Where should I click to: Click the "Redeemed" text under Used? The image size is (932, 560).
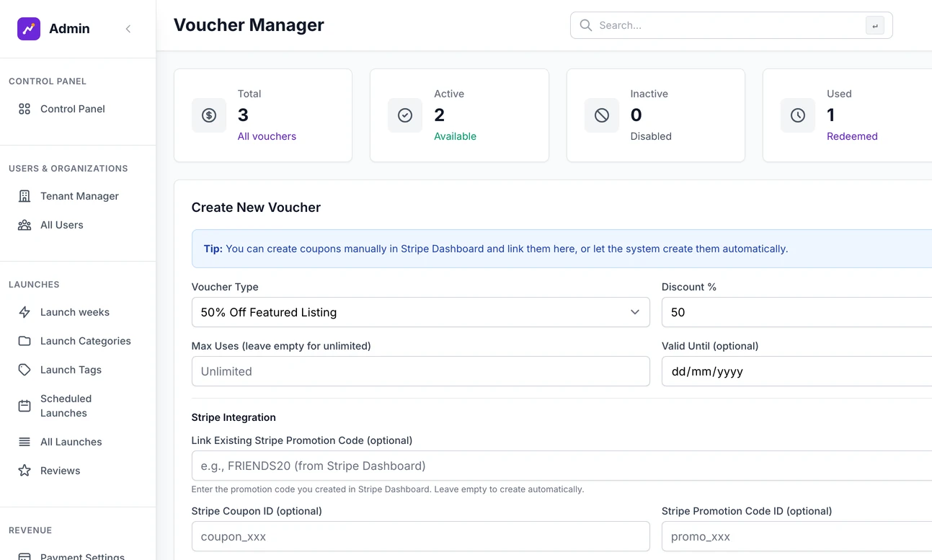(852, 136)
